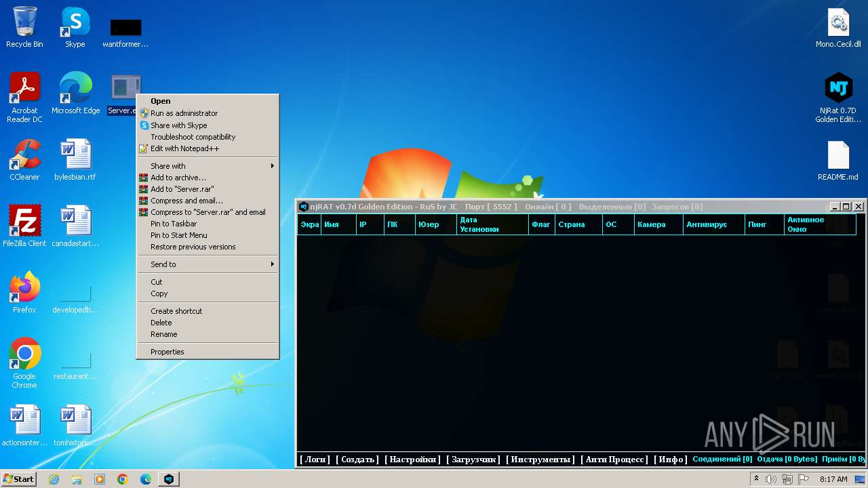Open njRAT Инструменты tools
This screenshot has height=488, width=868.
click(540, 460)
